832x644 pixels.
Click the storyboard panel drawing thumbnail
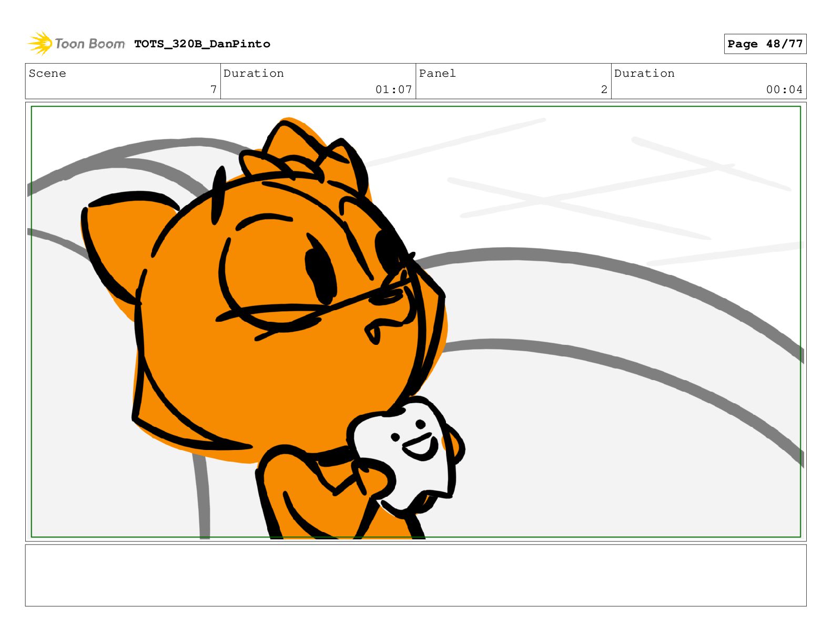click(x=415, y=322)
